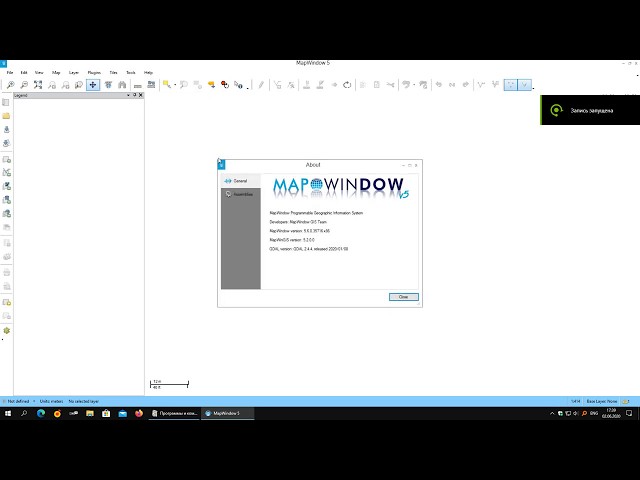Screen dimensions: 640x480
Task: Close the Legend panel
Action: 141,95
